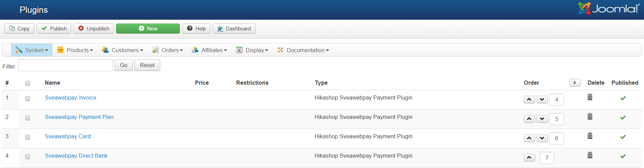Open the Affiliates menu

(x=209, y=50)
